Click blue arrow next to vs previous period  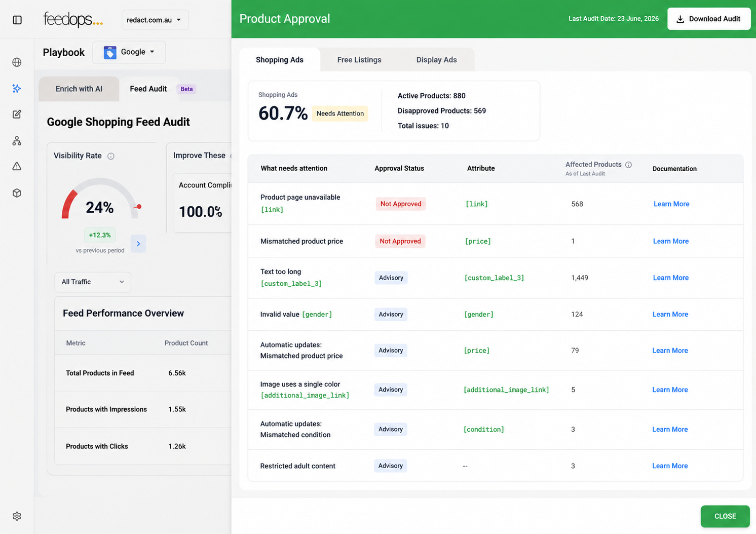138,244
